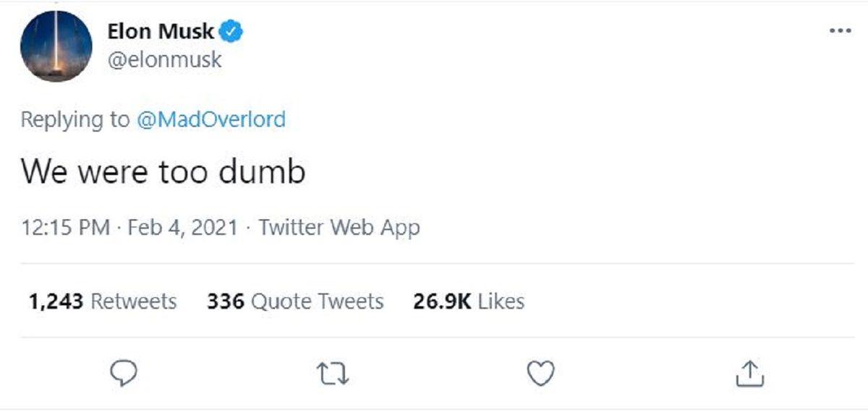Click the reply speech bubble icon
This screenshot has width=868, height=412.
click(124, 372)
